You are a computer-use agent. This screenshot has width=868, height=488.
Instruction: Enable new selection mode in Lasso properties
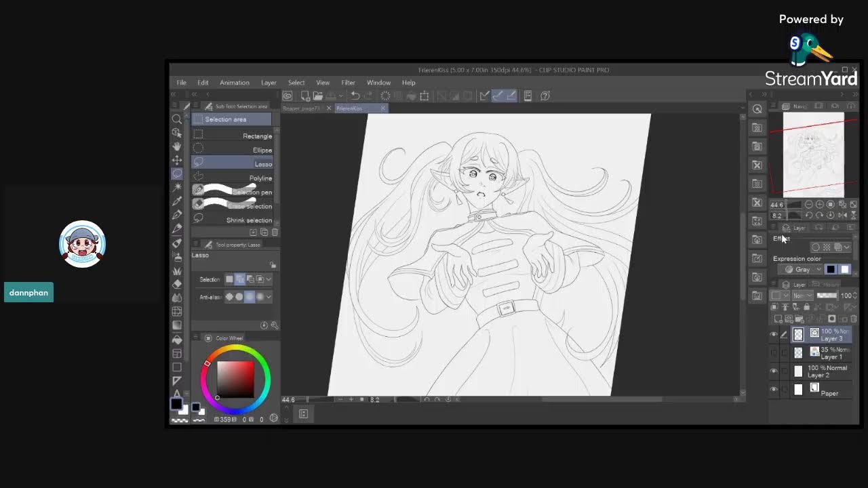[x=229, y=279]
